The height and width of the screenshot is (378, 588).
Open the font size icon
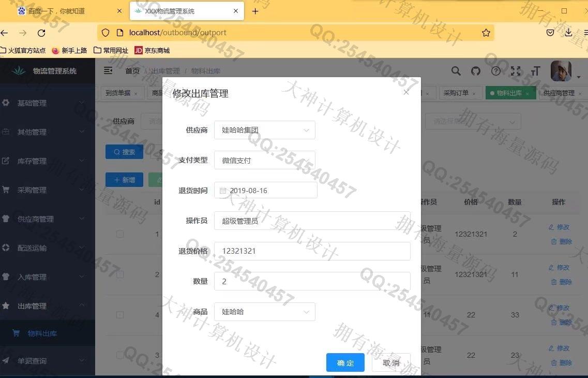[x=535, y=71]
